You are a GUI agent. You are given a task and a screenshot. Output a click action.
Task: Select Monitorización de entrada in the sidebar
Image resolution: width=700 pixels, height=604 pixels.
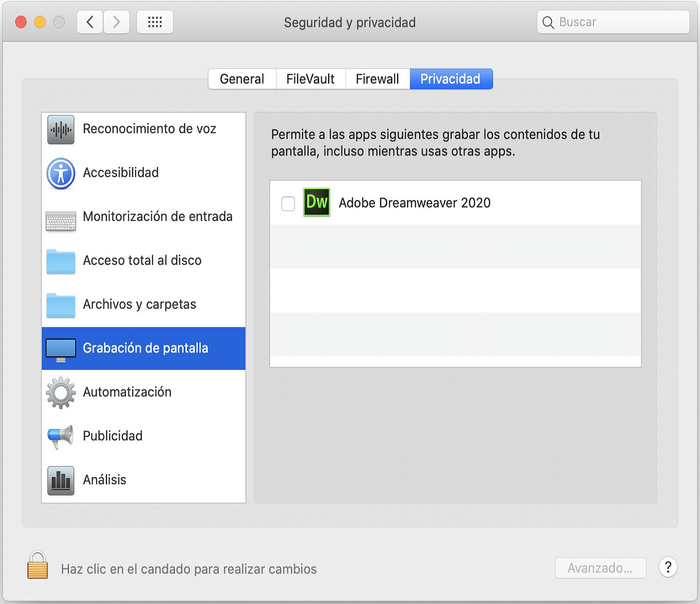158,217
